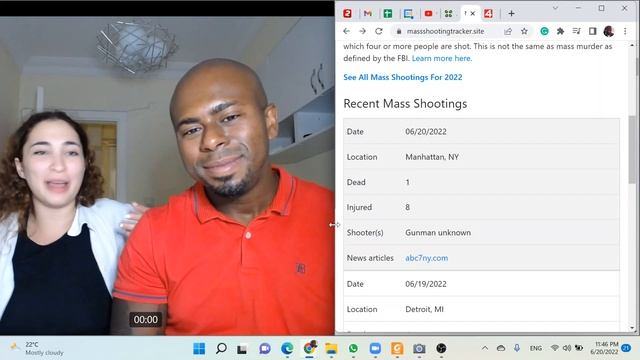View site security lock info
640x360 pixels.
point(399,31)
